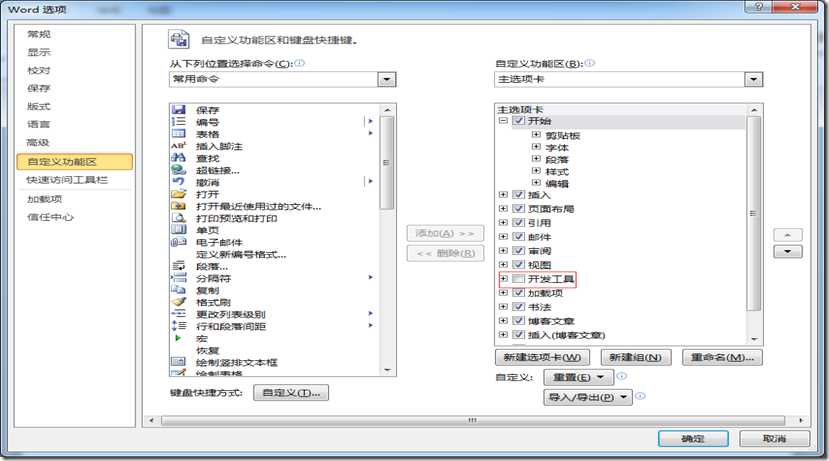829x461 pixels.
Task: Click the Open Recent File (打开最近使用过的文件) icon
Action: point(179,206)
